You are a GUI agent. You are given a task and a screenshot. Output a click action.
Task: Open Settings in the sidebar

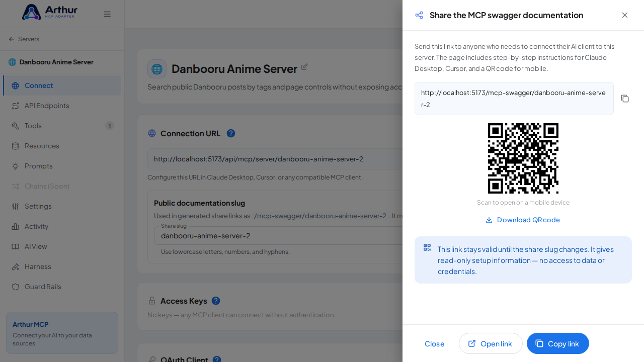coord(62,206)
